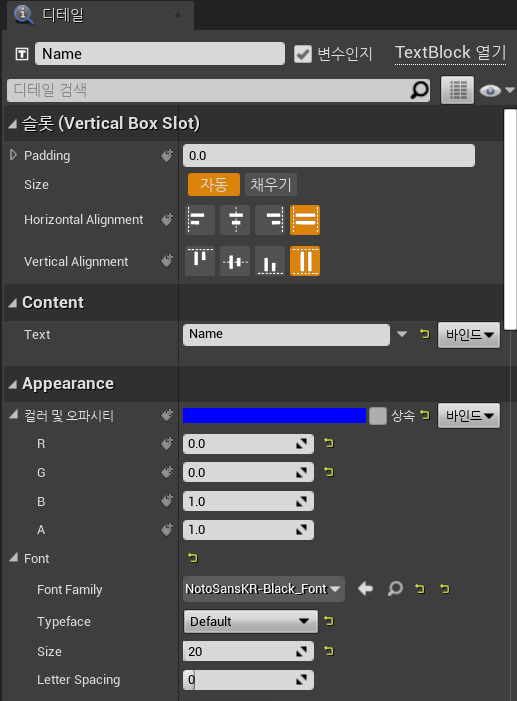
Task: Select vertical fill alignment
Action: [x=305, y=261]
